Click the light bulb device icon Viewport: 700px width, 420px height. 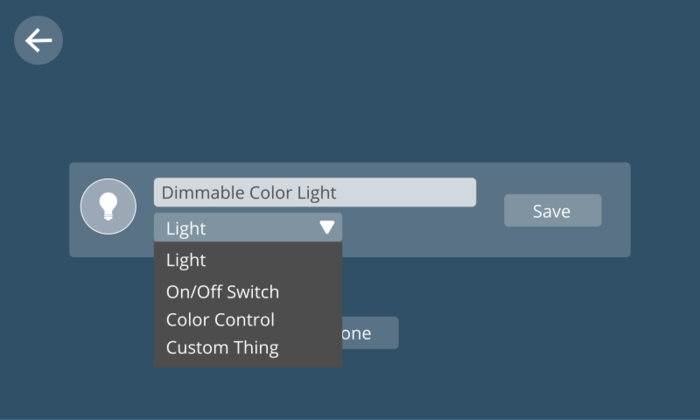(x=108, y=207)
